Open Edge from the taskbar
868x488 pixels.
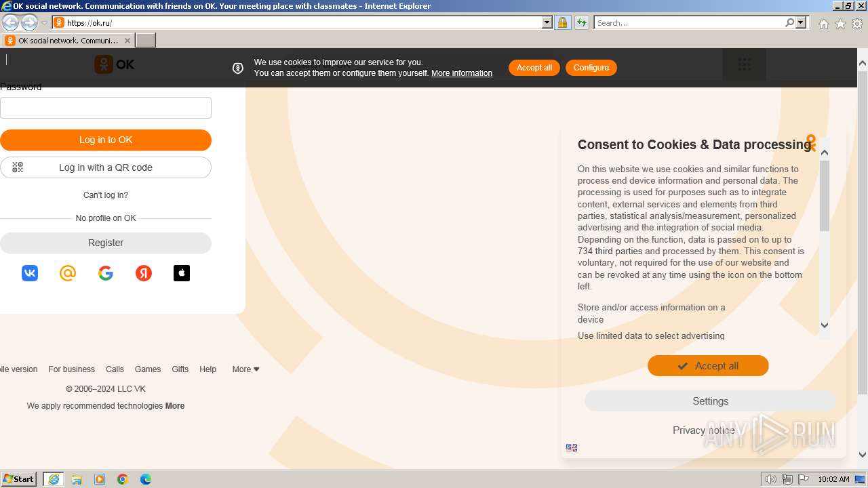coord(146,479)
